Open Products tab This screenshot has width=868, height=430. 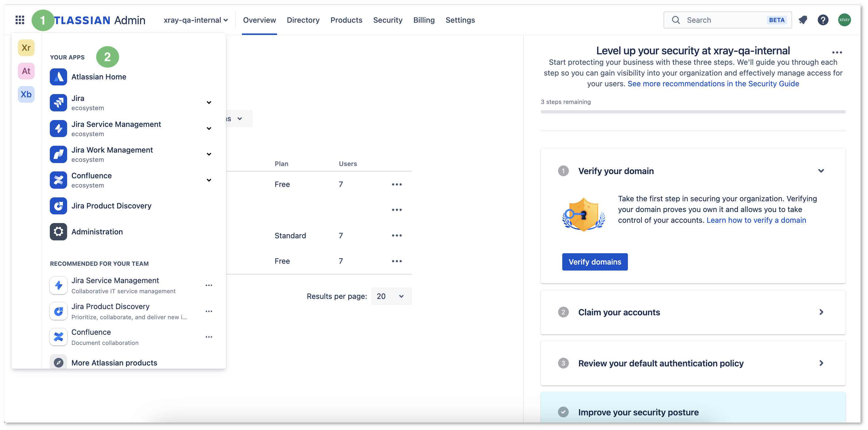[346, 20]
